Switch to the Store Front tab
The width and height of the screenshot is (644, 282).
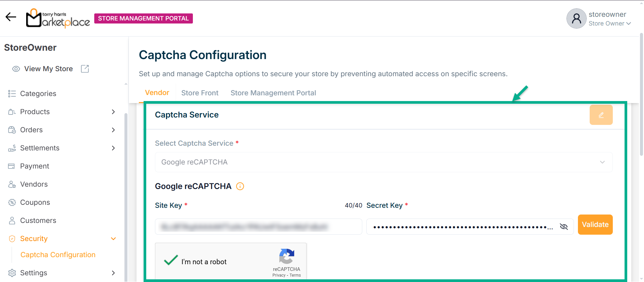click(200, 93)
